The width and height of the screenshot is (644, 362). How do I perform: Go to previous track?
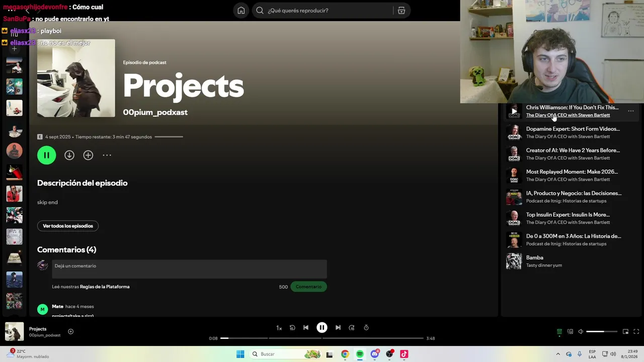[306, 328]
